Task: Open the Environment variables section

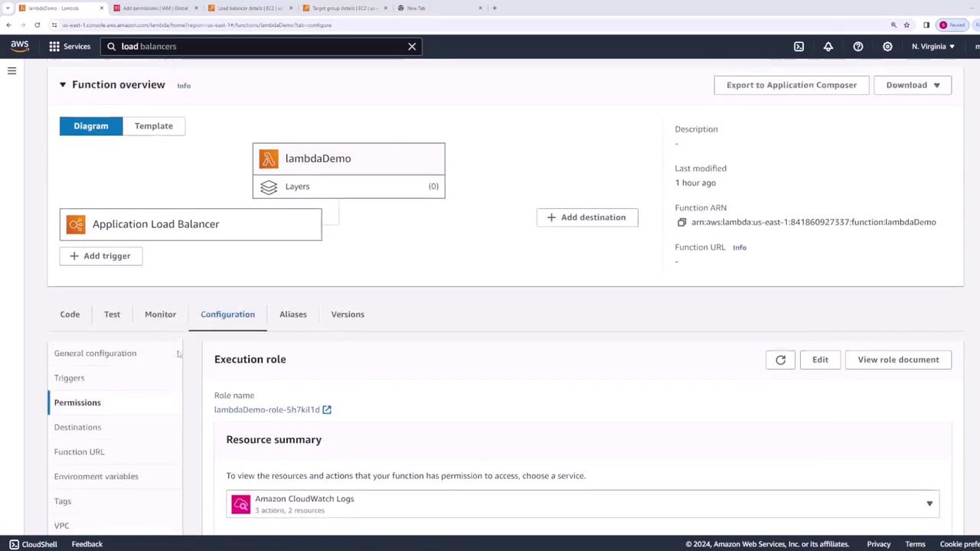Action: 96,476
